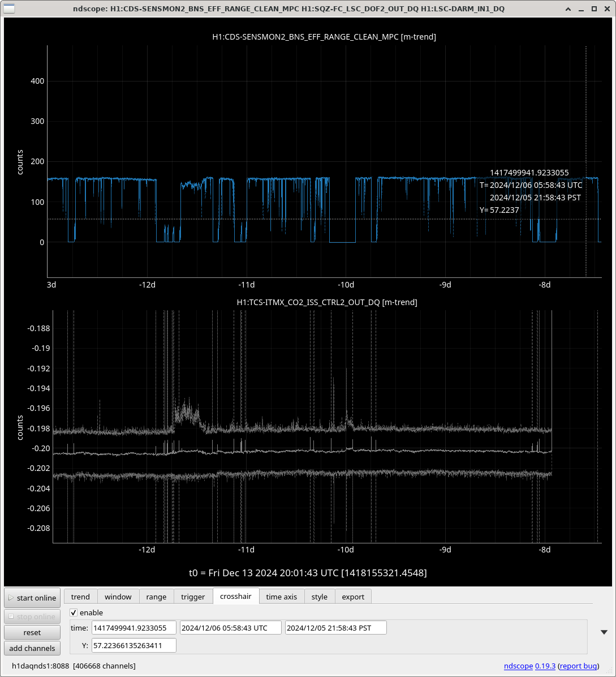
Task: Click the reset button
Action: [32, 632]
